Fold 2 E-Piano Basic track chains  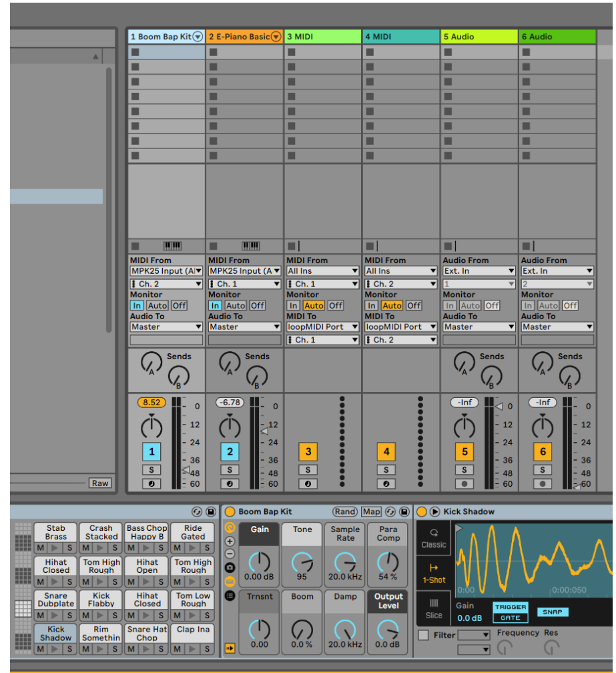click(276, 37)
